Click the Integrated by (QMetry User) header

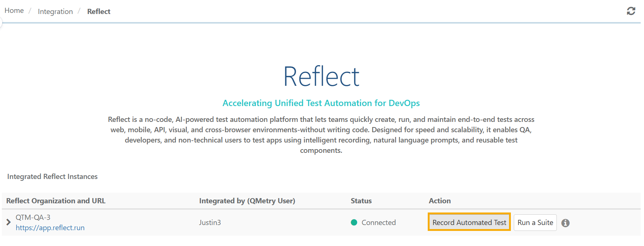pyautogui.click(x=247, y=201)
